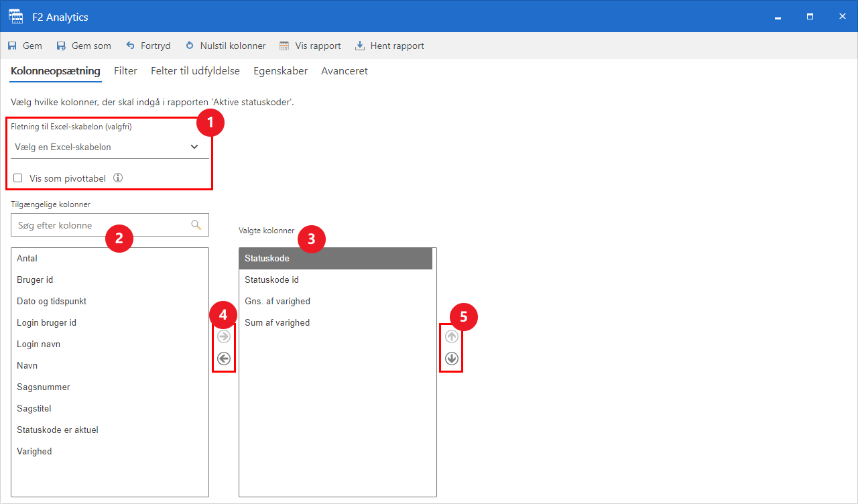Move selected column down with arrow icon
This screenshot has height=504, width=858.
452,359
